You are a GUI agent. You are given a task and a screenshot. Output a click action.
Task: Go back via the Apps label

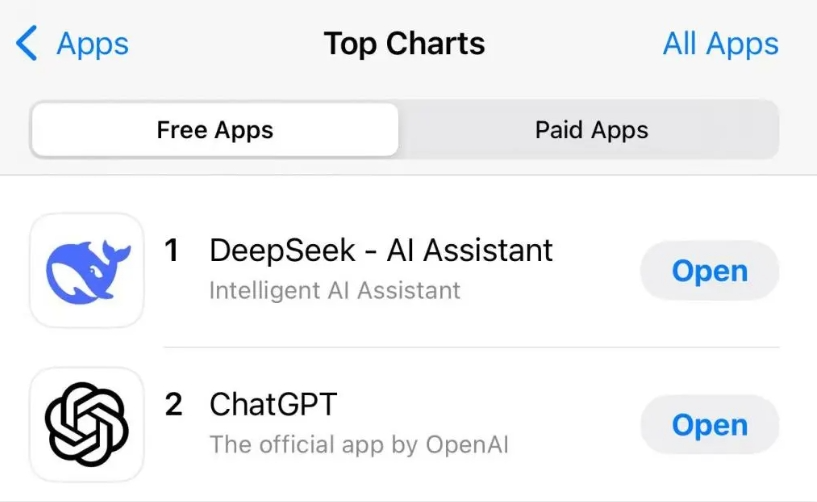(92, 44)
